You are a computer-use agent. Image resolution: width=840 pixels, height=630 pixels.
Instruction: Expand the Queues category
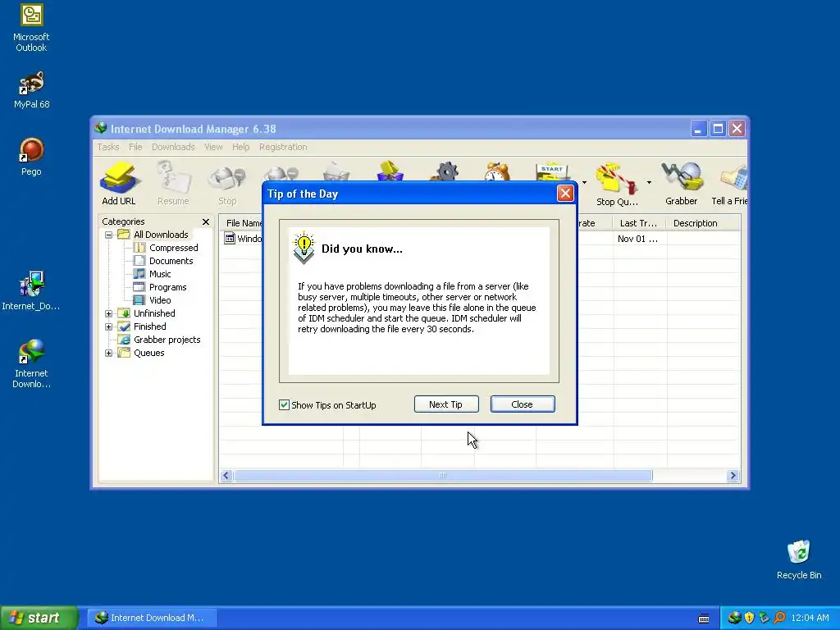pos(109,353)
